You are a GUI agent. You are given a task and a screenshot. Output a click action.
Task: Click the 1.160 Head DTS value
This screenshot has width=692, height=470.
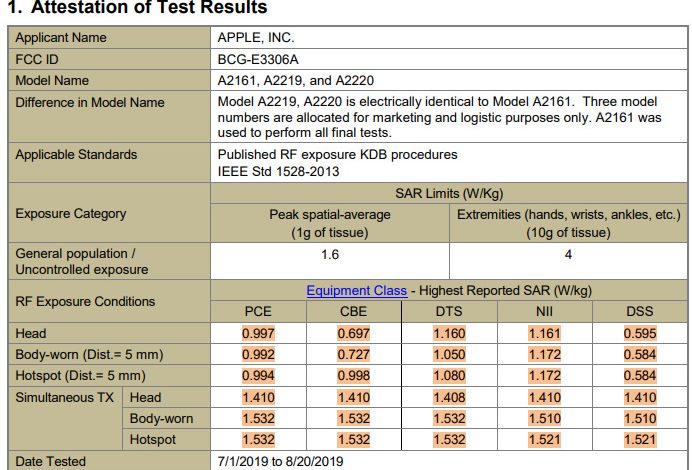449,333
